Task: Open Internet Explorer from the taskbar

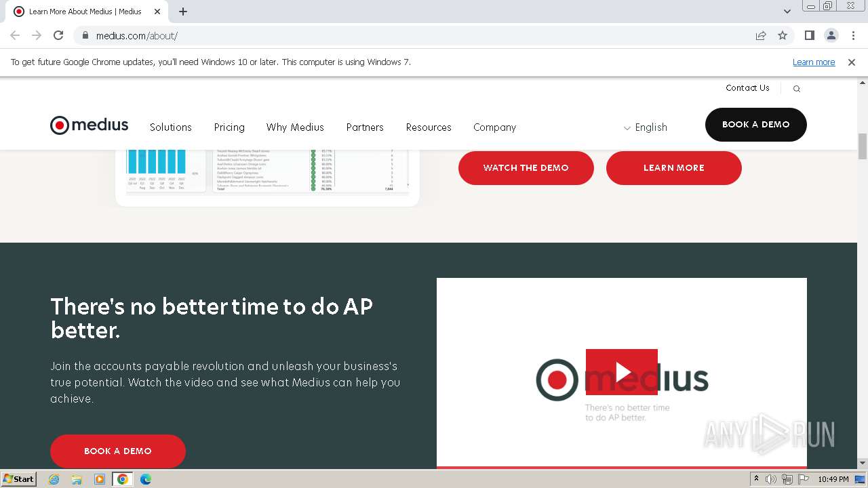Action: [x=54, y=479]
